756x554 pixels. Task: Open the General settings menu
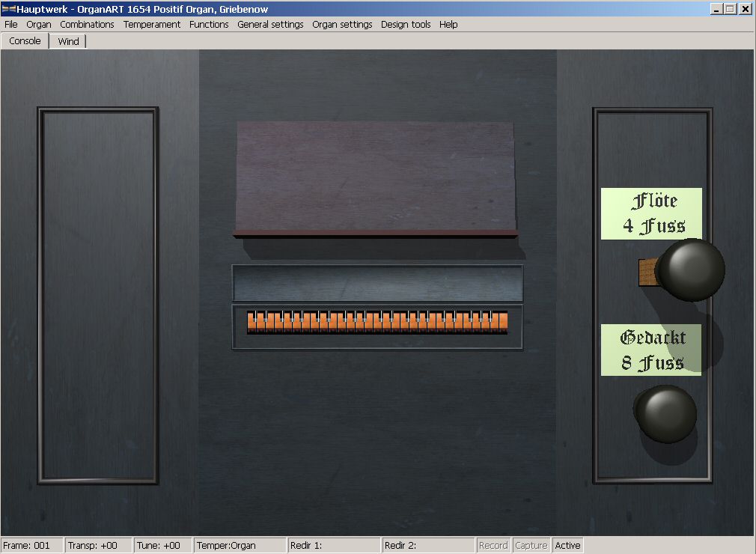[270, 25]
